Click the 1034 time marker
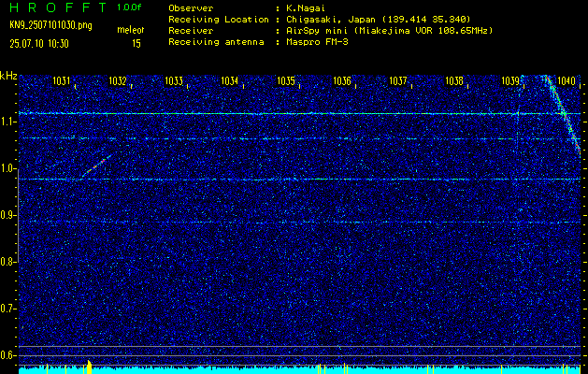Viewport: 588px width, 374px height. click(x=230, y=81)
